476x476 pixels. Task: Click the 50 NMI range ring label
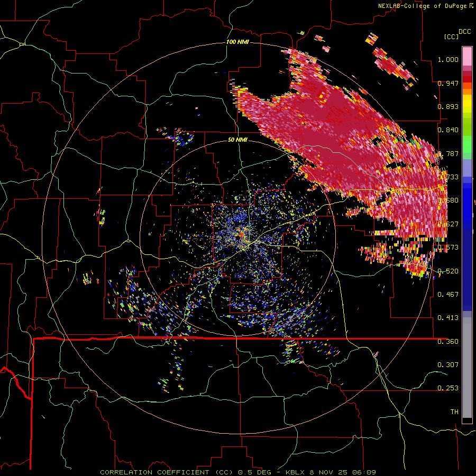(237, 140)
